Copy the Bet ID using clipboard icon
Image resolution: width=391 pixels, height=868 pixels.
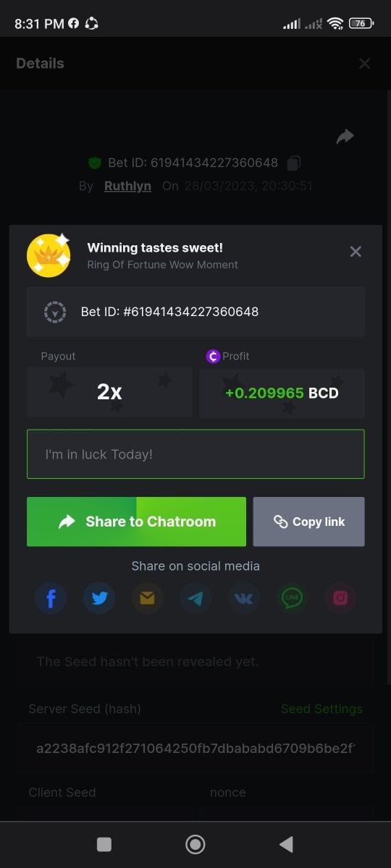[x=293, y=163]
